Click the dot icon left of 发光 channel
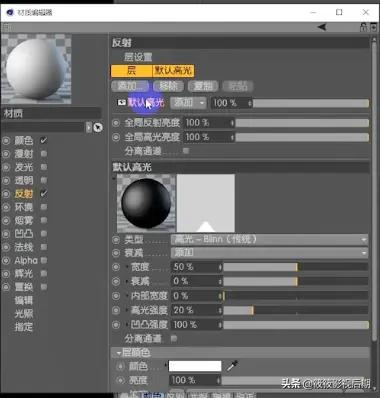Image resolution: width=380 pixels, height=398 pixels. [x=6, y=167]
